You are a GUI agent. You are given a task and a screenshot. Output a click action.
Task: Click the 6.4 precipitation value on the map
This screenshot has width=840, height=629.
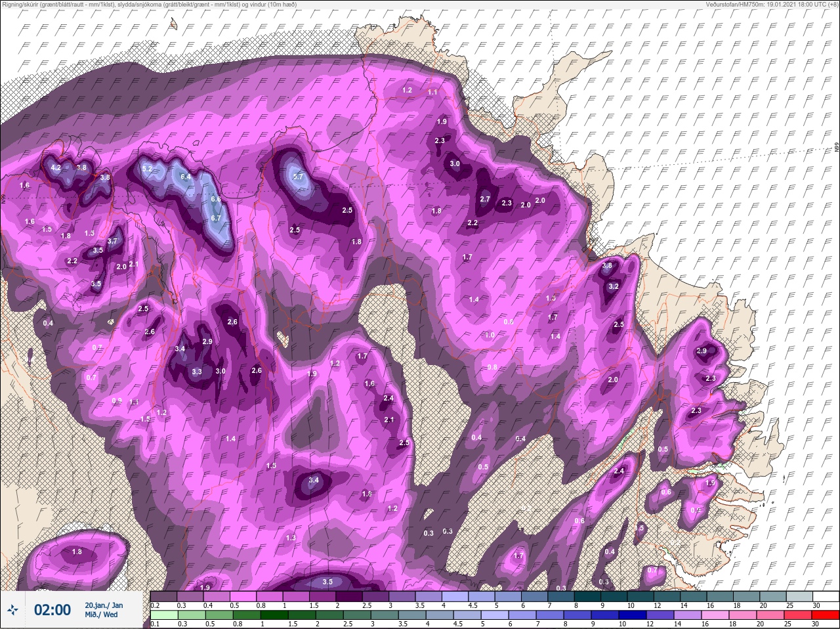pyautogui.click(x=186, y=177)
